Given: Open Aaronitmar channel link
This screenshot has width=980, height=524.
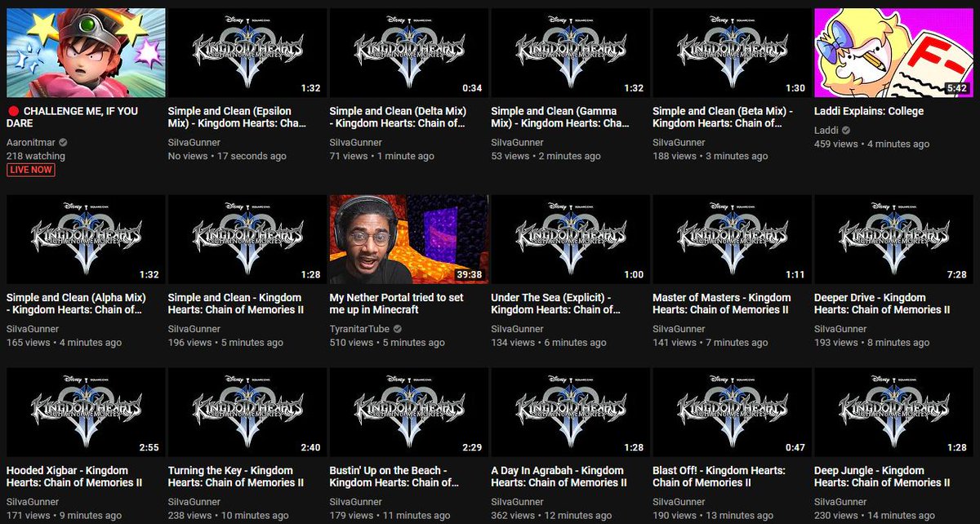Looking at the screenshot, I should (x=31, y=142).
